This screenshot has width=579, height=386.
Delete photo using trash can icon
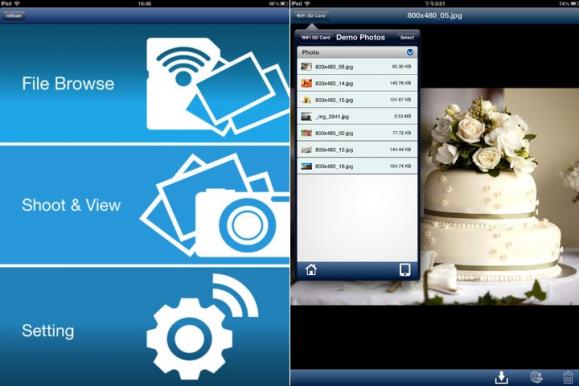[x=568, y=377]
